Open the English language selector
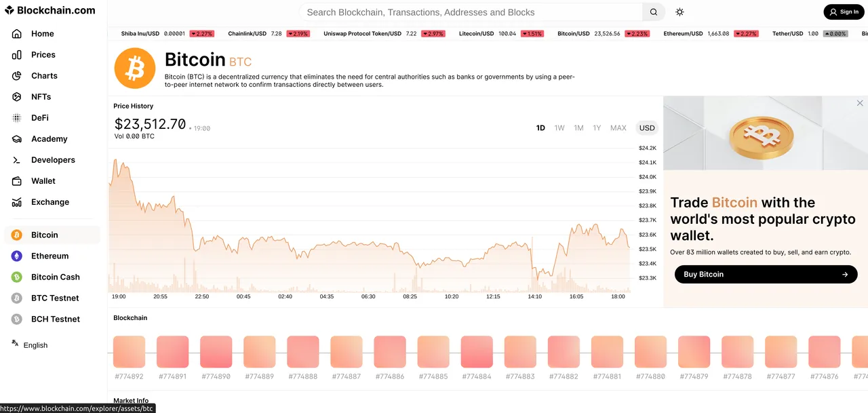The image size is (868, 413). click(x=35, y=345)
